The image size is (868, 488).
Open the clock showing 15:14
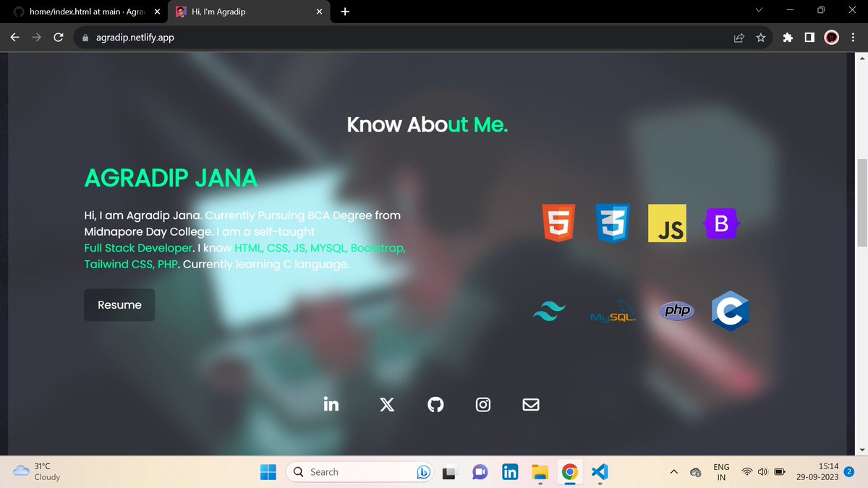click(x=818, y=472)
